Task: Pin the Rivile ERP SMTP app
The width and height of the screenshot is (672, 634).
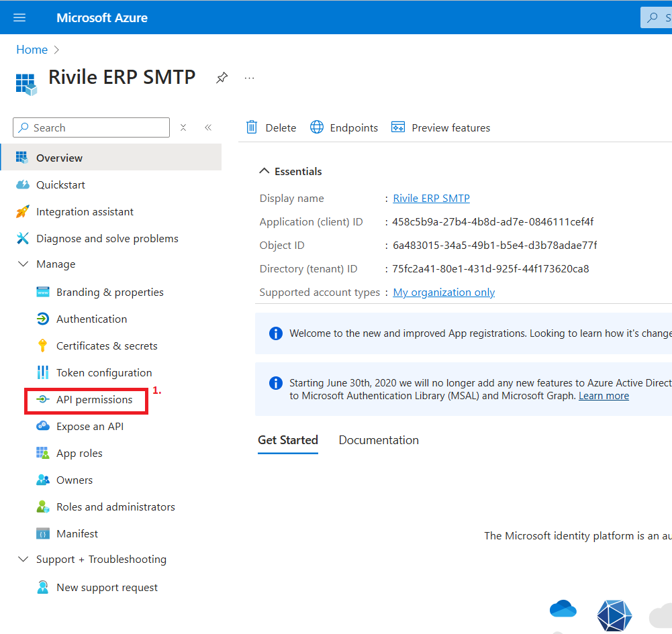Action: [x=222, y=78]
